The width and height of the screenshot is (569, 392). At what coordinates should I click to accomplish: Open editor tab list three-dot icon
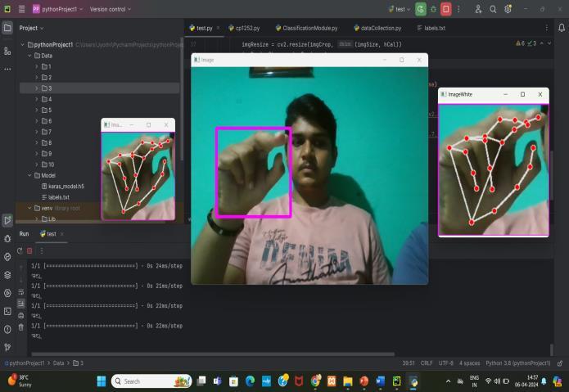[x=547, y=28]
